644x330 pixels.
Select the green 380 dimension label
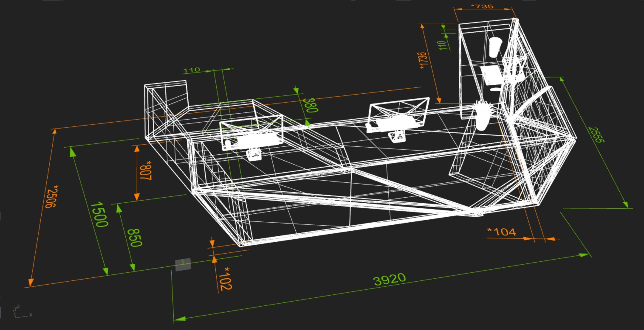[x=311, y=105]
